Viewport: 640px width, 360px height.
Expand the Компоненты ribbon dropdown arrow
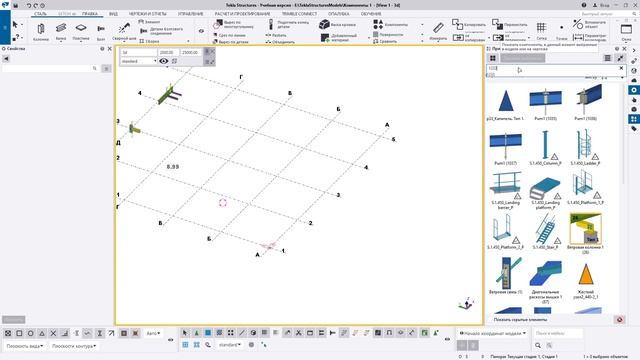click(422, 25)
